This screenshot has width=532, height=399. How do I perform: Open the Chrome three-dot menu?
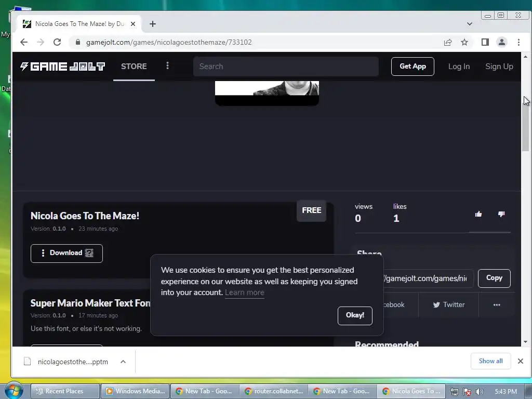click(x=518, y=42)
